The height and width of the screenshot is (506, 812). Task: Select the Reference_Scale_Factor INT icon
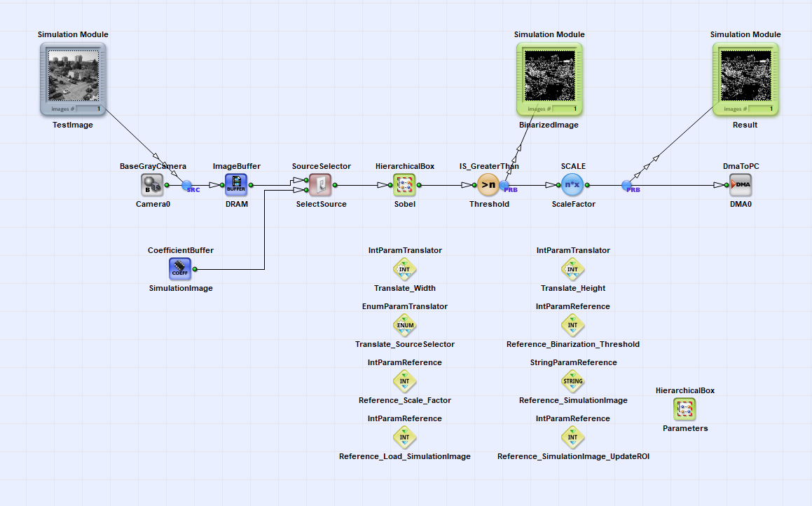(x=404, y=381)
